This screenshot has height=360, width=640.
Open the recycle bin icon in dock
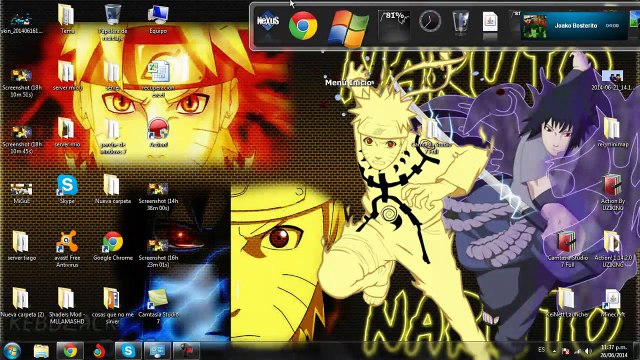[460, 21]
